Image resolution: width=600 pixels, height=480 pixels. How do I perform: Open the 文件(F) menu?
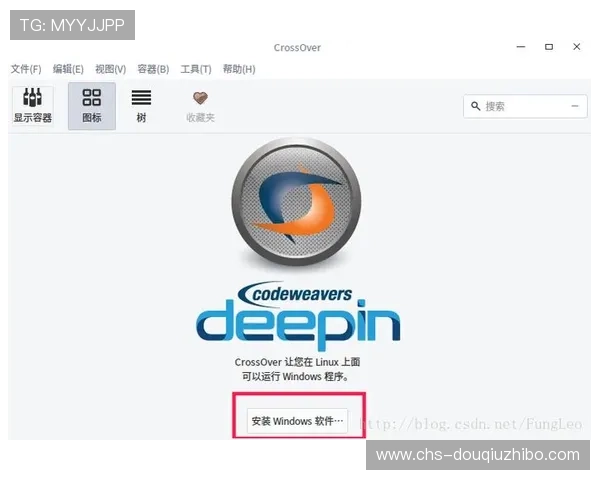point(26,69)
